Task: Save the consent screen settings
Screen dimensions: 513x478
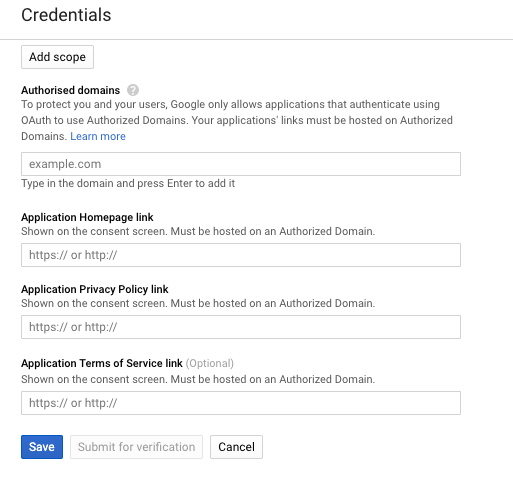Action: pyautogui.click(x=42, y=447)
